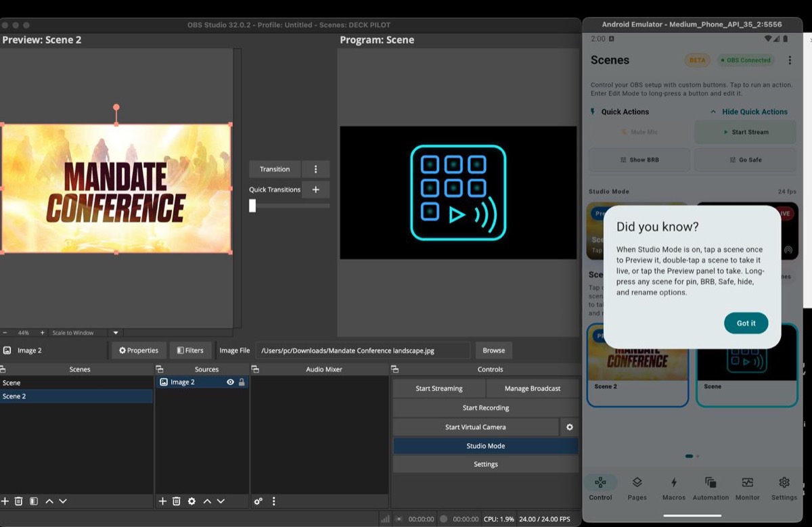812x527 pixels.
Task: Click Start Streaming in Controls
Action: click(440, 388)
